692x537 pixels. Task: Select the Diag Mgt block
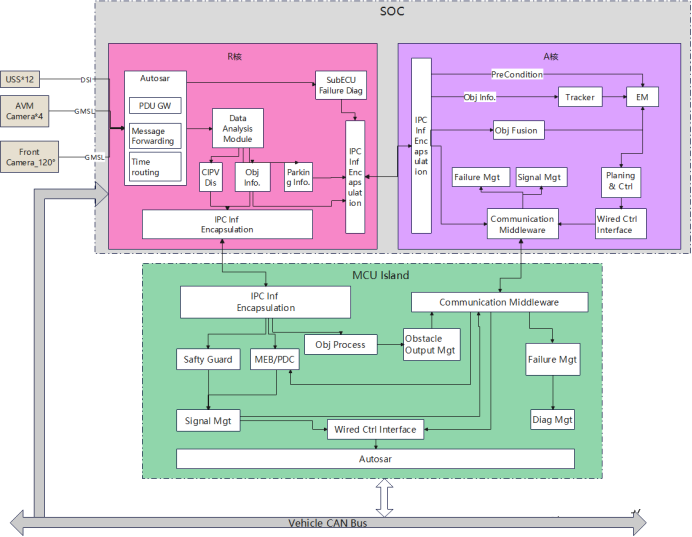(x=553, y=419)
